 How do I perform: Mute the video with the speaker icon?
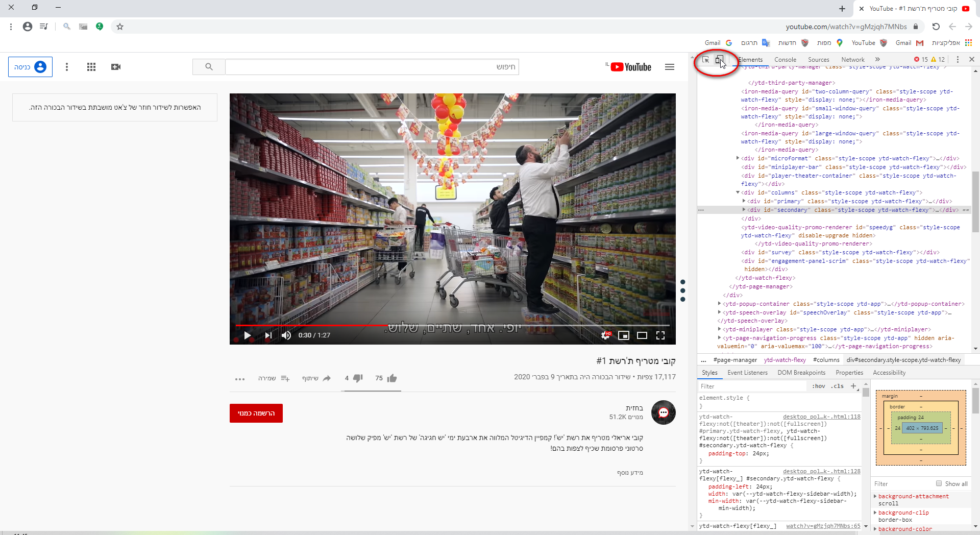click(286, 335)
